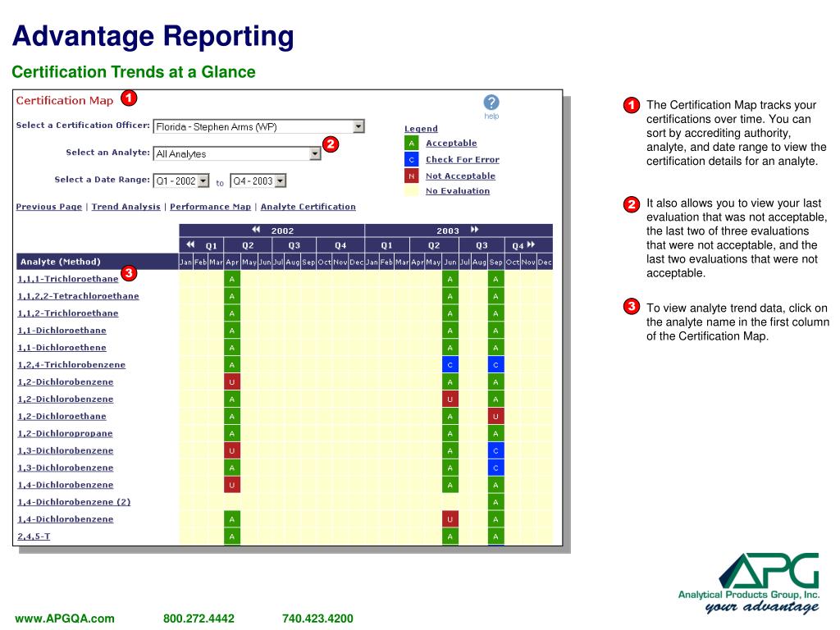
Task: Click April 2002 A cell for 1,2-Dichloropropane
Action: [232, 433]
